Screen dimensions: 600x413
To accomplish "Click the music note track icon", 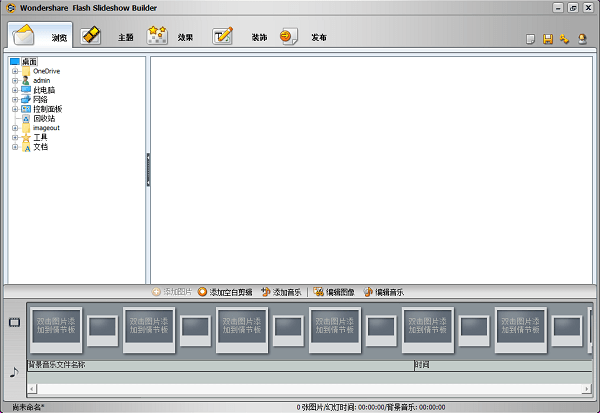I will point(14,370).
